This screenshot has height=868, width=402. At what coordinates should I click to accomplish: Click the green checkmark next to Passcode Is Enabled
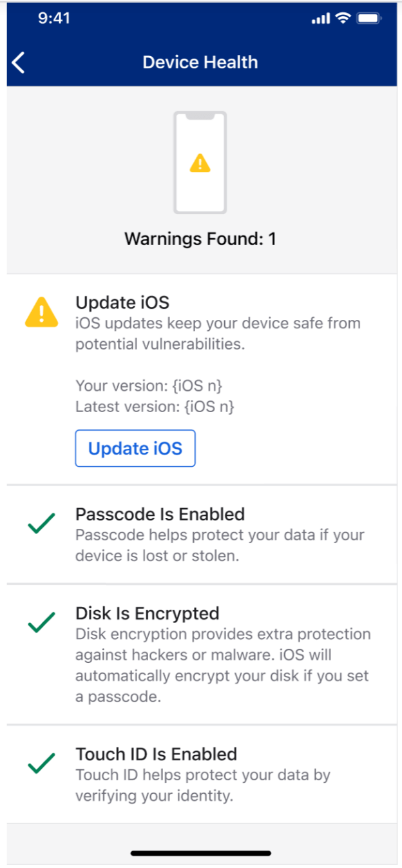(42, 525)
